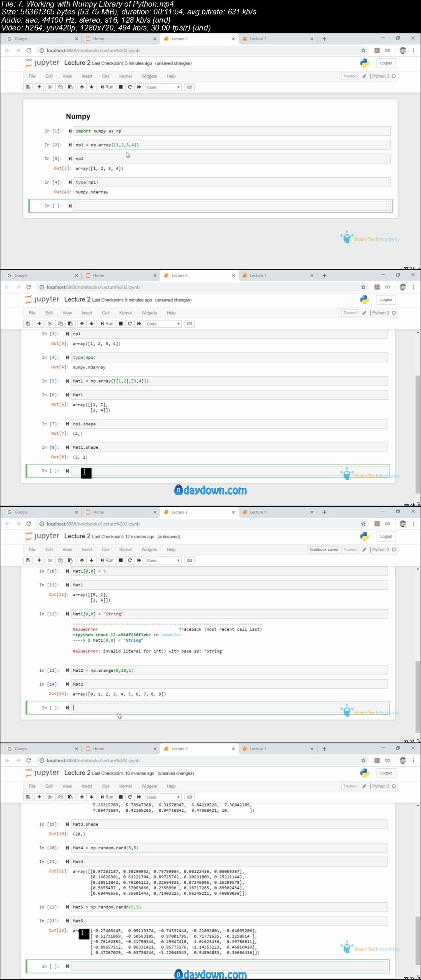Click empty input cell below 'type(np1)' in first frame
This screenshot has height=980, width=421.
pyautogui.click(x=232, y=206)
